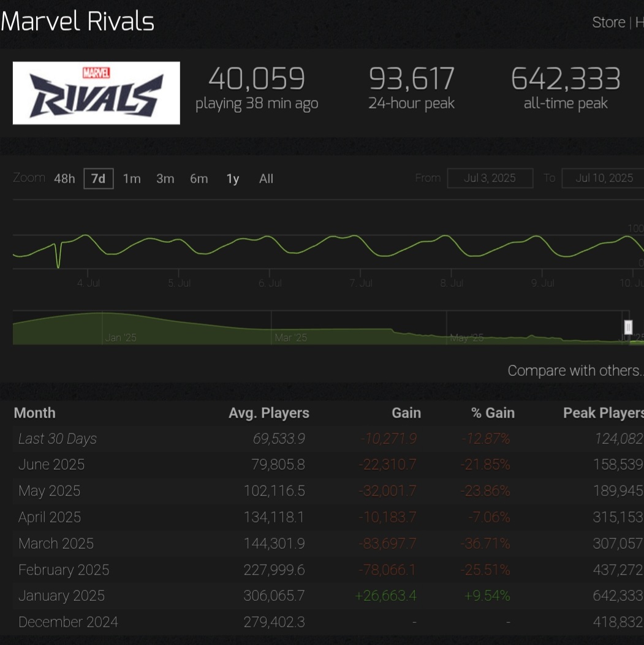Click the Peak Players column header

click(x=604, y=413)
